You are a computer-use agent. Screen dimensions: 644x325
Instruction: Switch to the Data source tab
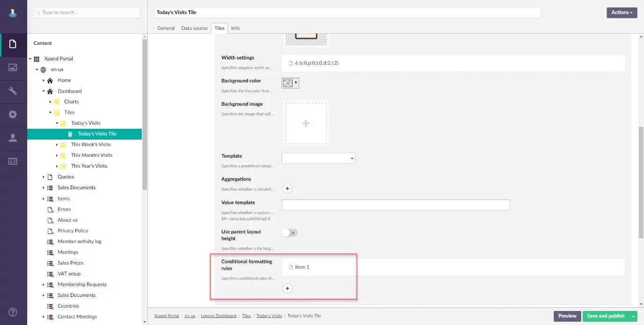[194, 28]
